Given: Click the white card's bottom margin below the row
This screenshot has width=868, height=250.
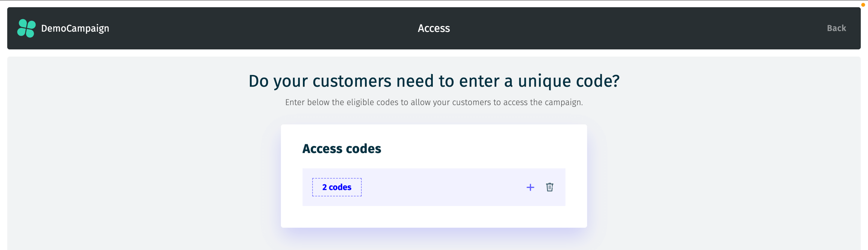Looking at the screenshot, I should point(434,217).
